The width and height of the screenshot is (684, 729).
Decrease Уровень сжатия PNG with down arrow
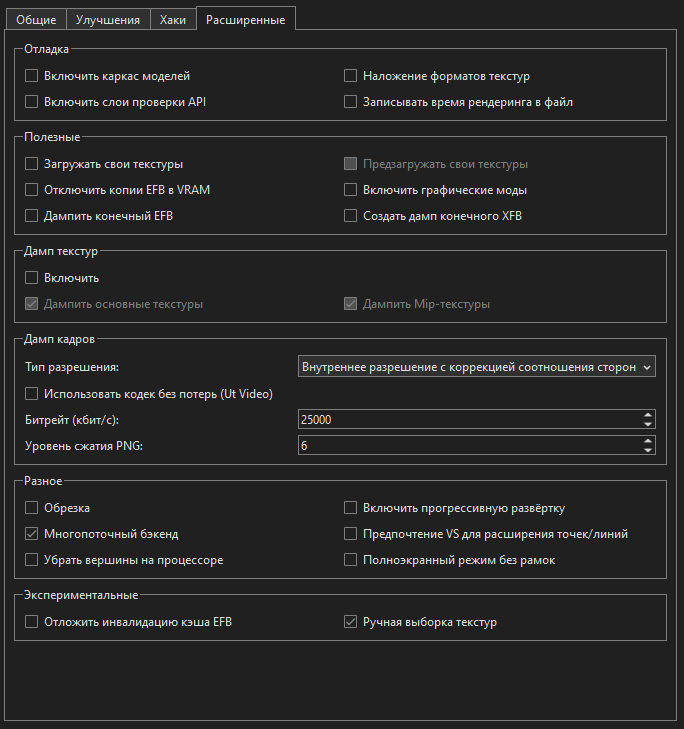point(648,451)
